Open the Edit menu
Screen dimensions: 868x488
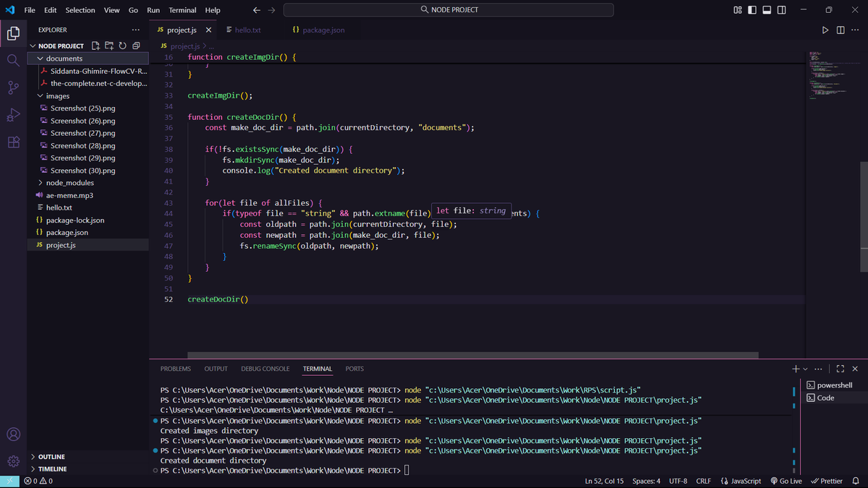(x=50, y=10)
